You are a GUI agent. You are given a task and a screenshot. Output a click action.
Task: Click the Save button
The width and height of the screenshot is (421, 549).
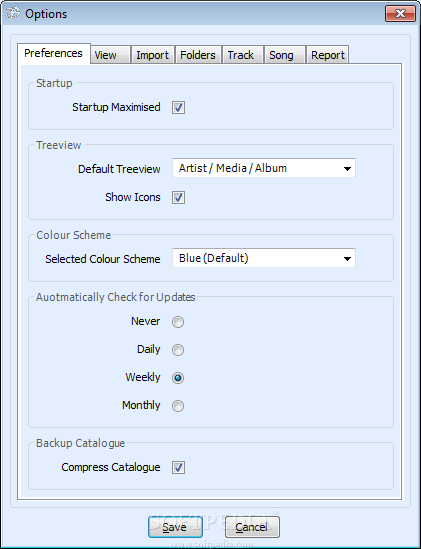pyautogui.click(x=175, y=527)
